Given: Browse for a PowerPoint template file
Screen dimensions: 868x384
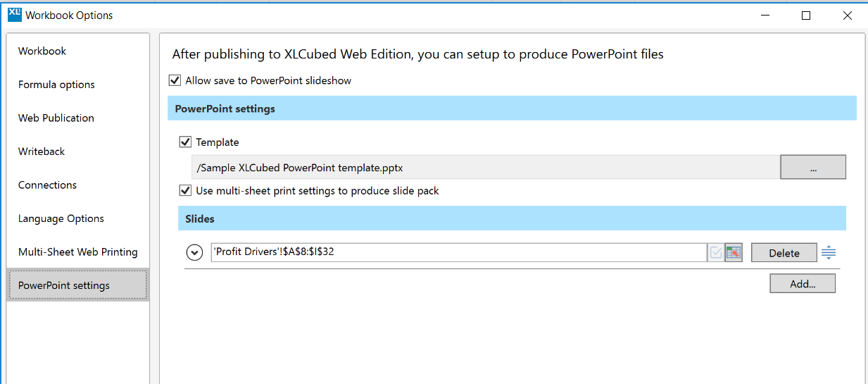Looking at the screenshot, I should tap(812, 168).
